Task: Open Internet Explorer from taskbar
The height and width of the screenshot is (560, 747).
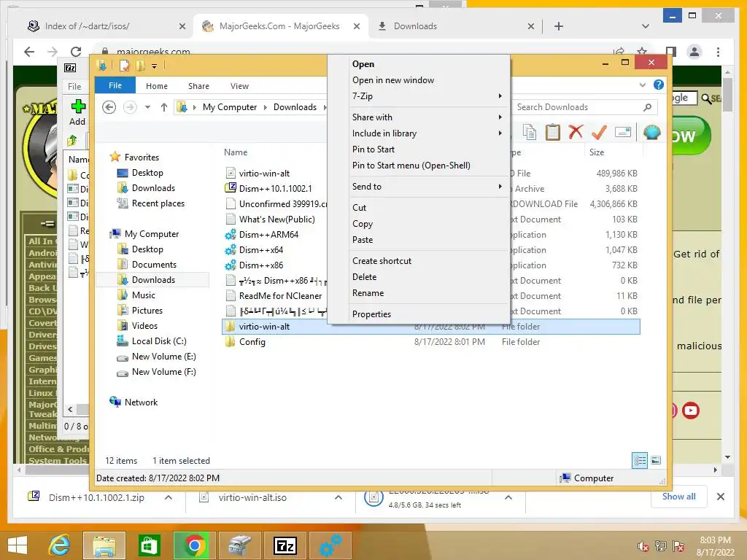Action: (x=60, y=545)
